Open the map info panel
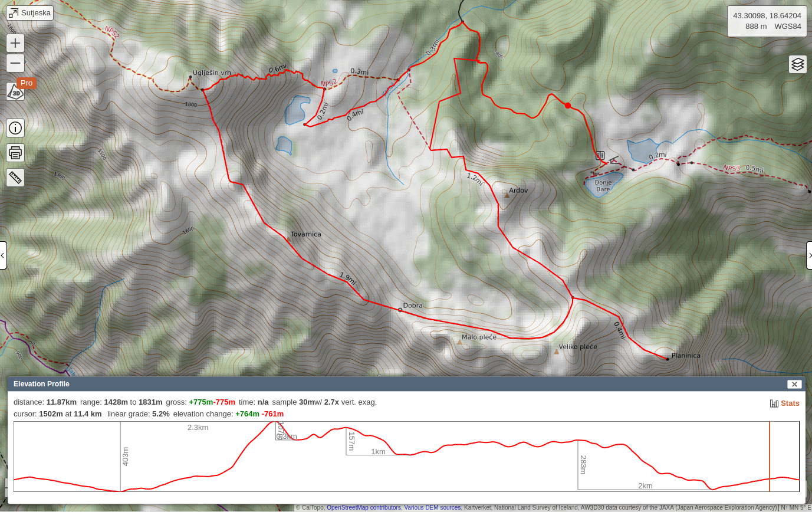812x512 pixels. click(15, 127)
